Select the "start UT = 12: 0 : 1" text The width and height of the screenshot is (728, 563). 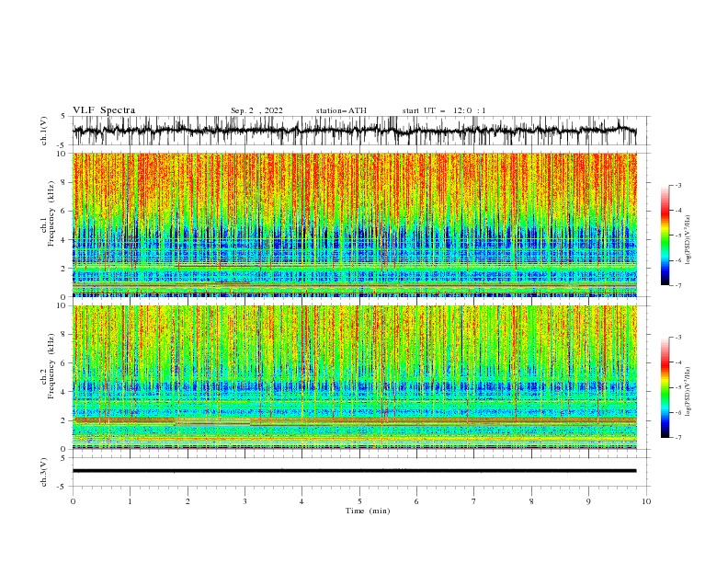pos(444,110)
